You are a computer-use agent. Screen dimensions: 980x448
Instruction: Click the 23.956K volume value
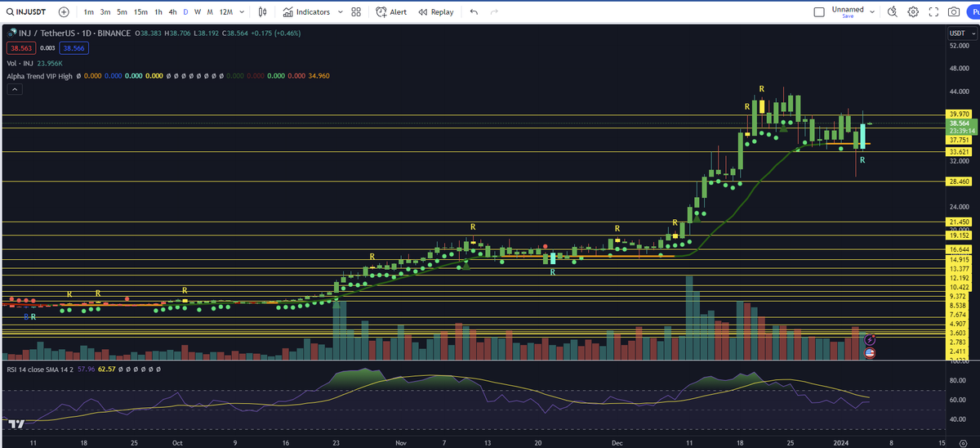pos(48,62)
